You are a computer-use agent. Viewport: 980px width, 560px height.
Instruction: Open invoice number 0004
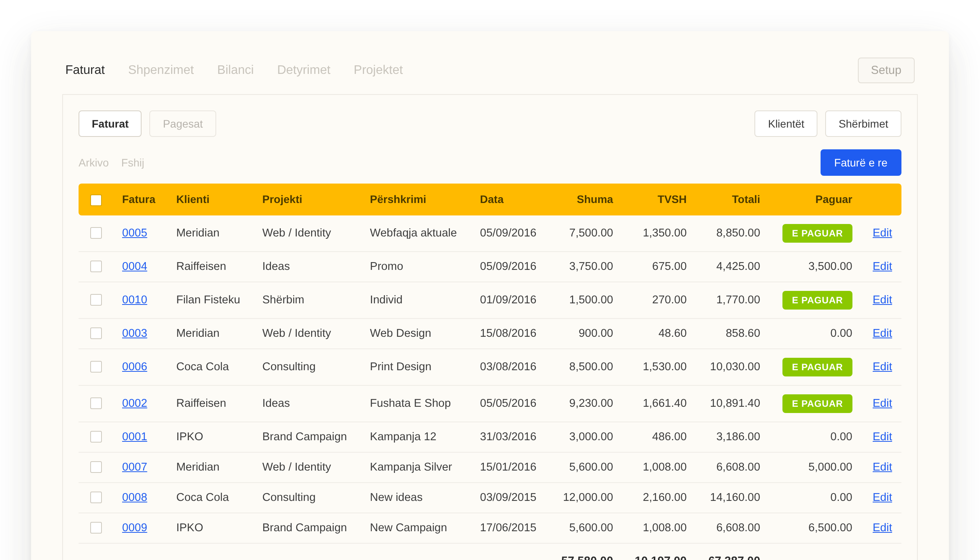coord(135,266)
